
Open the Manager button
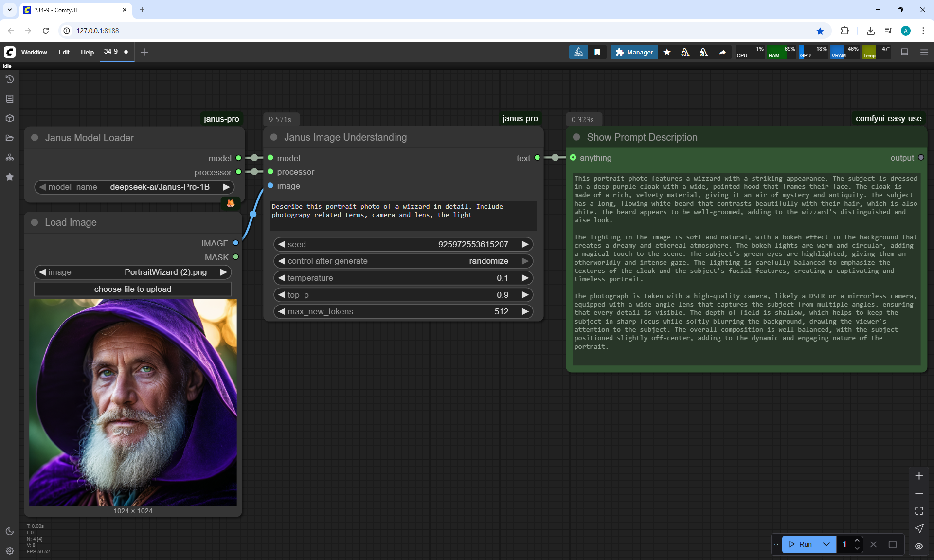coord(634,52)
